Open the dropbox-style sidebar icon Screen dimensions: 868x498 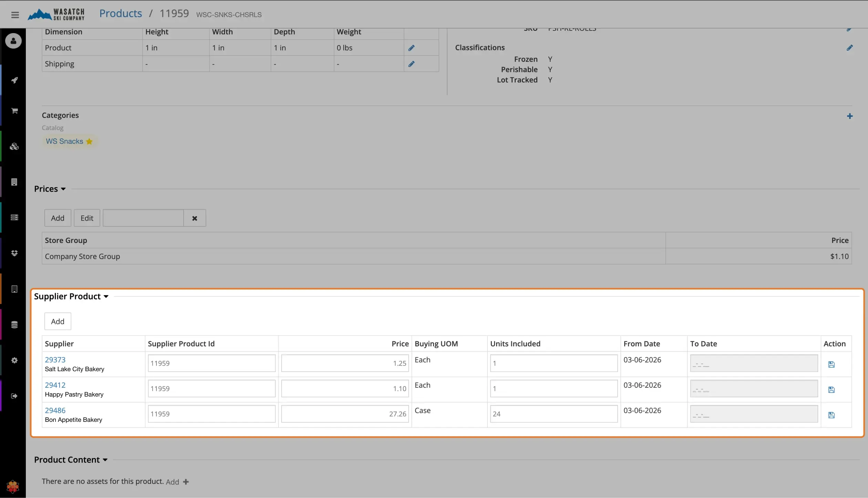(x=14, y=253)
